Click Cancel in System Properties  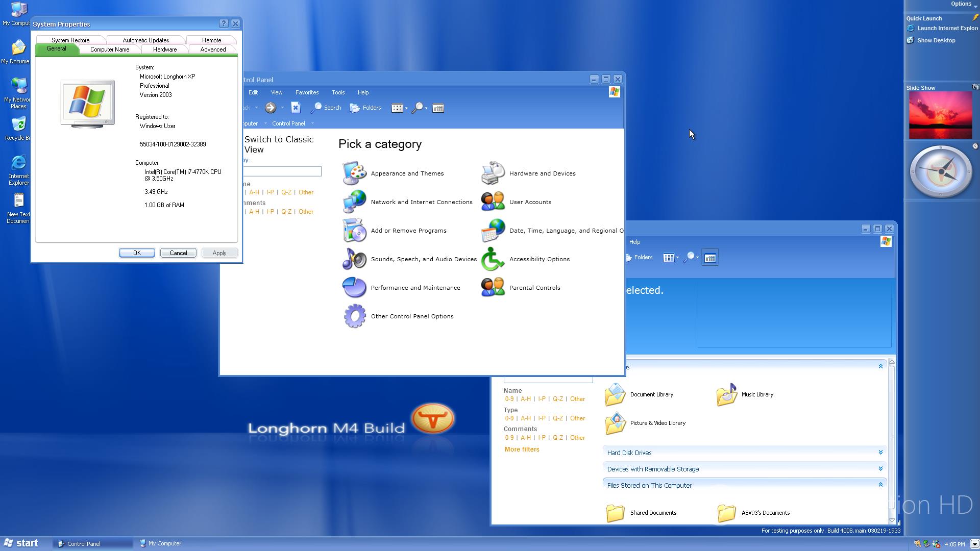tap(178, 253)
